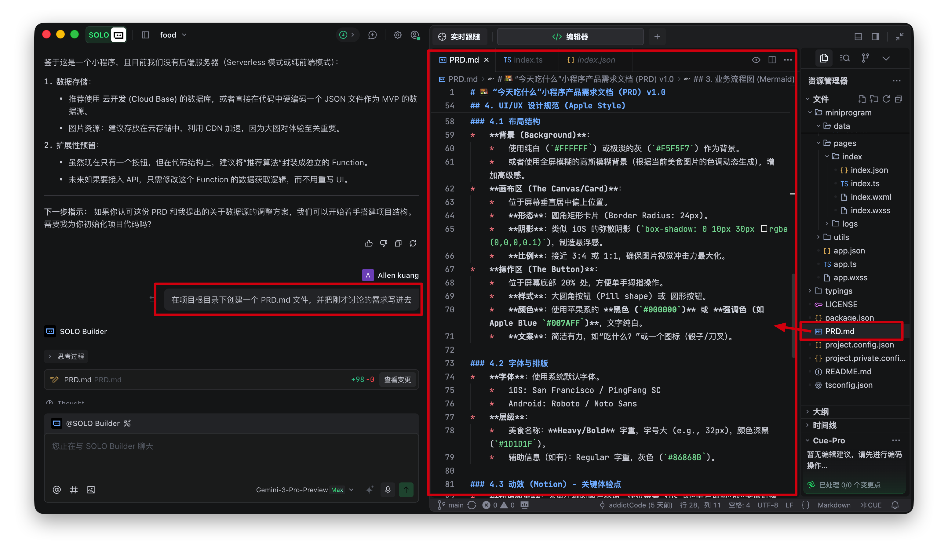Click the thumbs up icon on response
The width and height of the screenshot is (948, 560).
coord(369,243)
